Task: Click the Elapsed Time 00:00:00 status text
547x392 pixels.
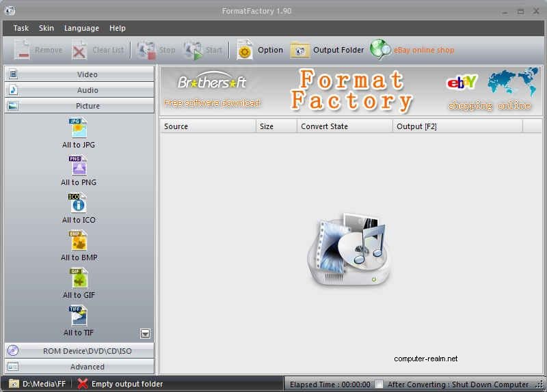Action: 330,384
